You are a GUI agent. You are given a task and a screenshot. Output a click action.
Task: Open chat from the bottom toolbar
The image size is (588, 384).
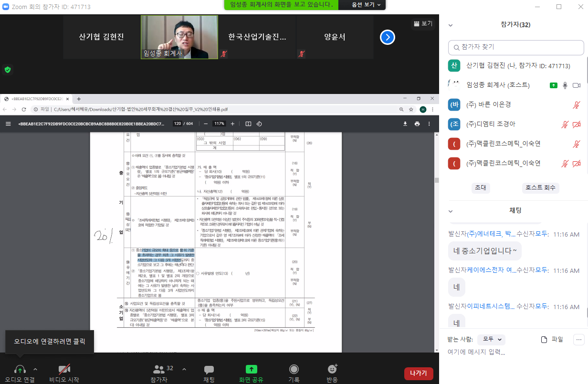pyautogui.click(x=209, y=370)
